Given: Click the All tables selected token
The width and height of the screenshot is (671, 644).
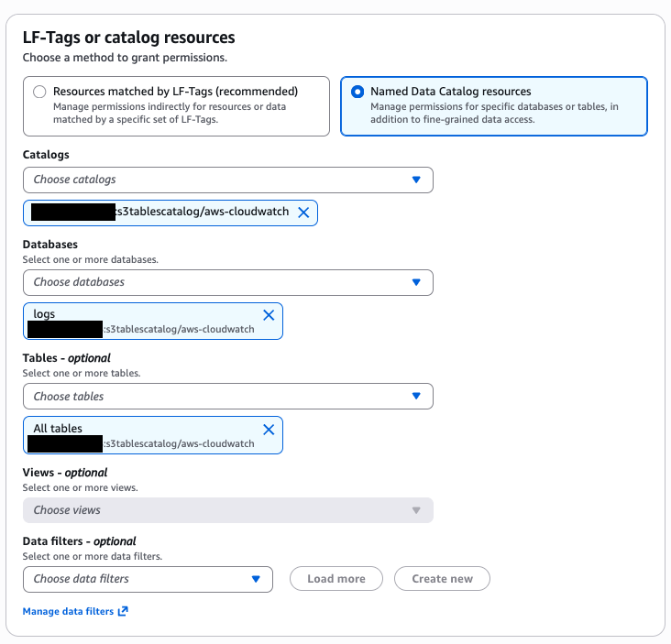Looking at the screenshot, I should [137, 435].
